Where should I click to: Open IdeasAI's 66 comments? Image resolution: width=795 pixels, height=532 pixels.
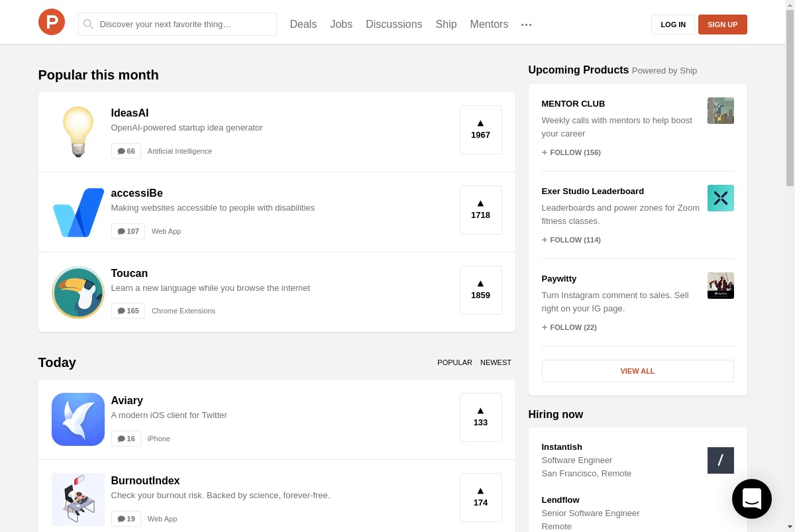point(126,151)
